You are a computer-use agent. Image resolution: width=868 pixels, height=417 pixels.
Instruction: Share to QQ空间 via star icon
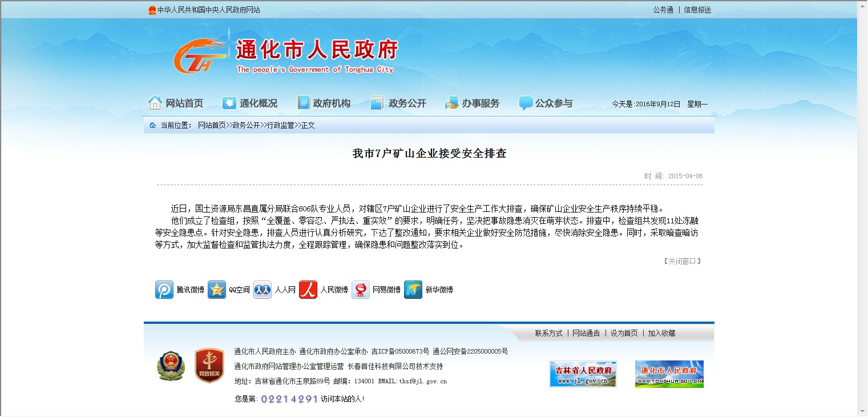point(217,290)
